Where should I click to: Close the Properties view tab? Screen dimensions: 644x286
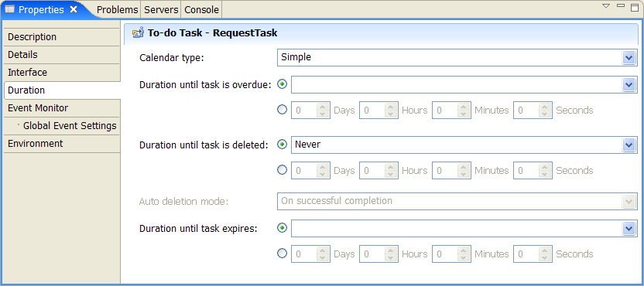point(74,9)
